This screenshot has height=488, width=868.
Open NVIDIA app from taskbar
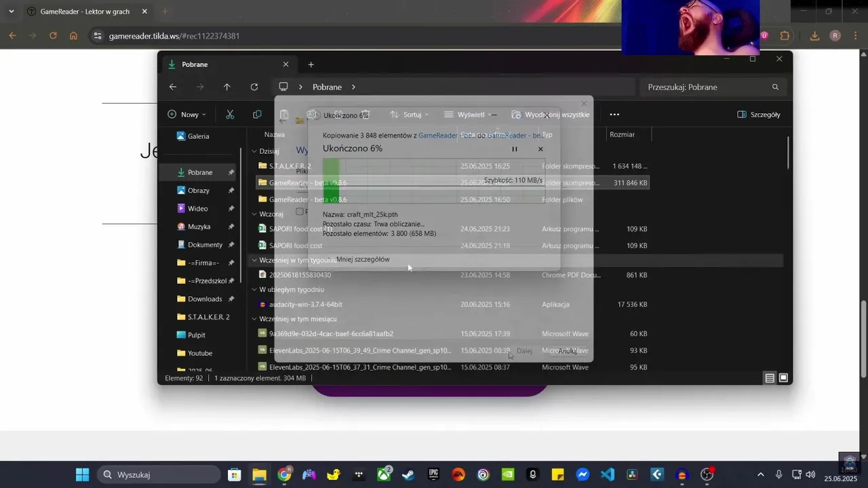point(508,474)
